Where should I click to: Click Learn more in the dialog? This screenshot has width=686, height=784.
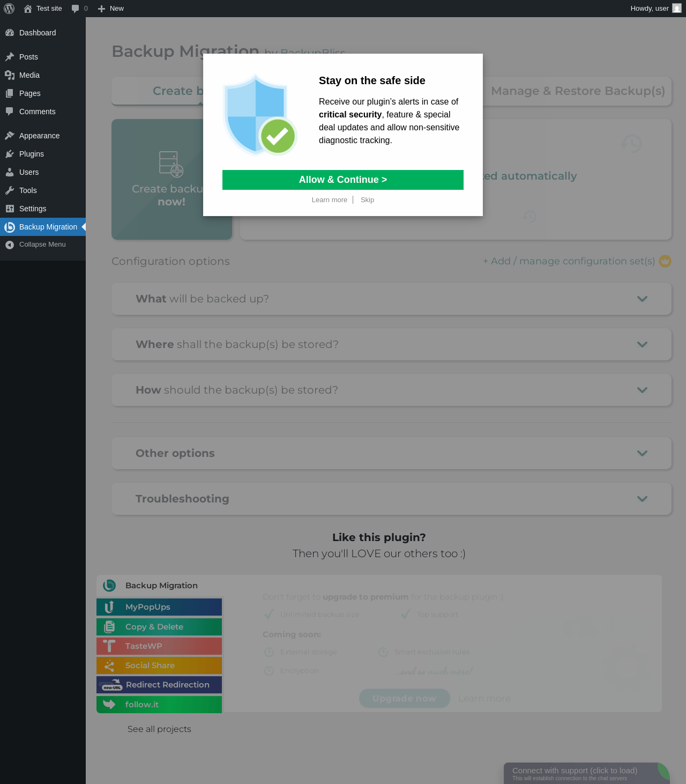[330, 200]
